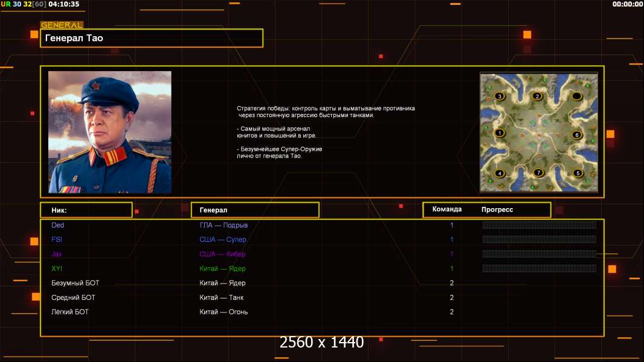Select start position 6 on the minimap
Screen dimensions: 644x362
577,135
